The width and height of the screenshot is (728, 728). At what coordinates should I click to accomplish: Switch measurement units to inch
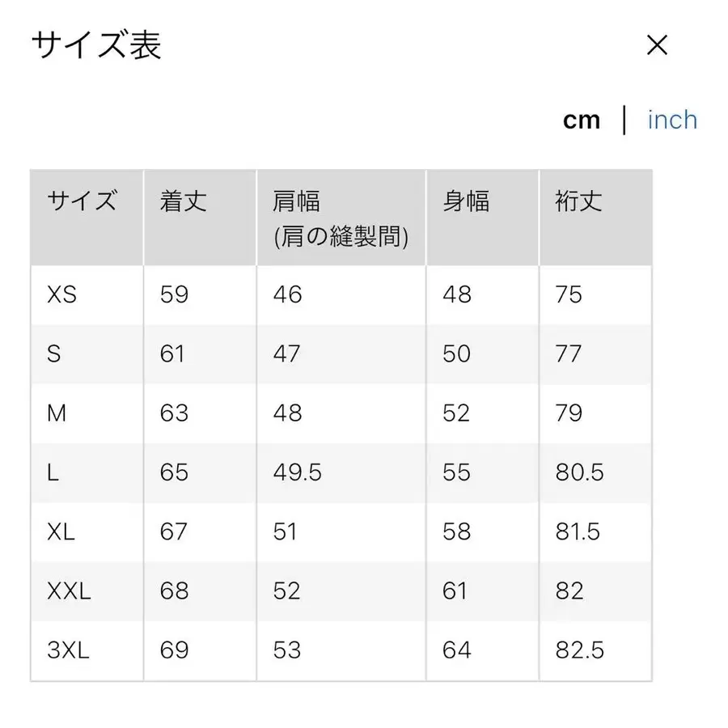pos(671,120)
